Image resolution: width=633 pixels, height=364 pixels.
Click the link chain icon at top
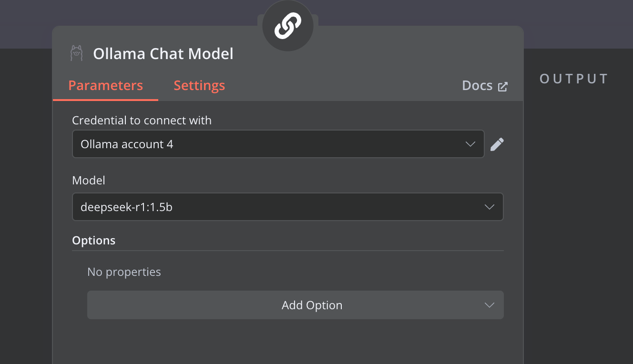click(x=287, y=26)
